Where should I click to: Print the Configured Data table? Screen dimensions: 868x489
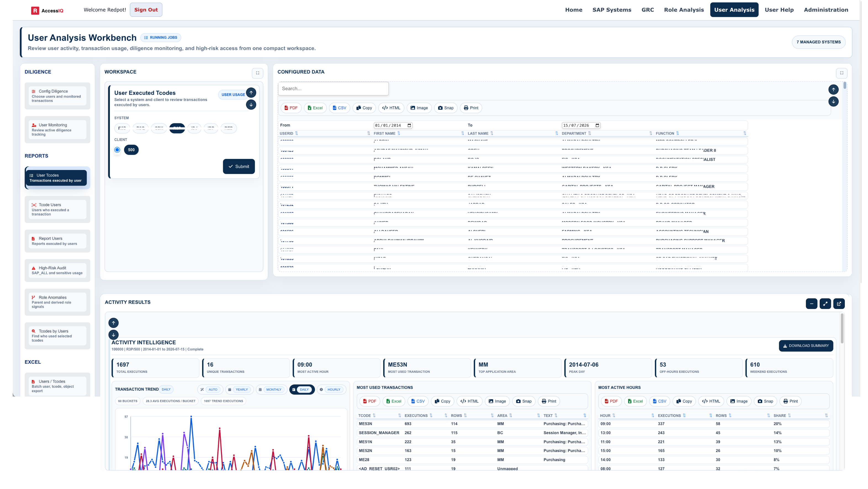coord(471,108)
